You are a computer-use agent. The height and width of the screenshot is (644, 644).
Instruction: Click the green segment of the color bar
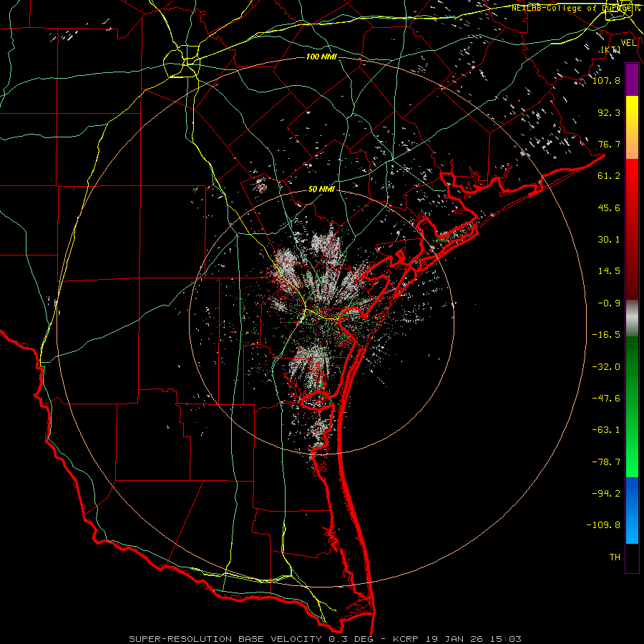tap(632, 406)
